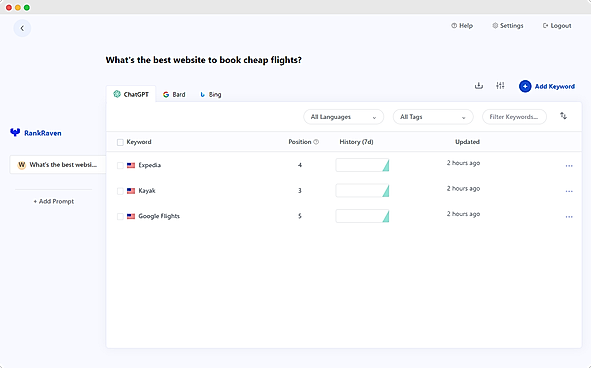Click the sort arrows icon
The width and height of the screenshot is (591, 368).
pos(563,116)
